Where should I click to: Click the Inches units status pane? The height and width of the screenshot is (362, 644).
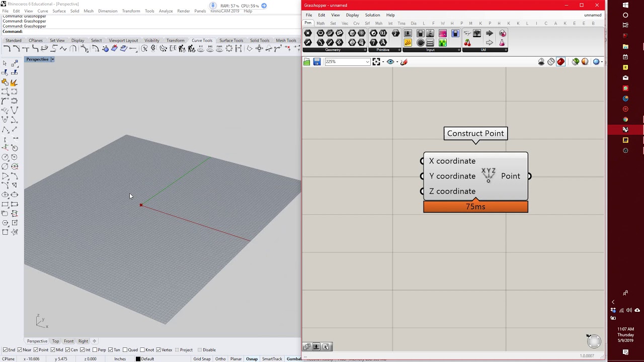[120, 359]
